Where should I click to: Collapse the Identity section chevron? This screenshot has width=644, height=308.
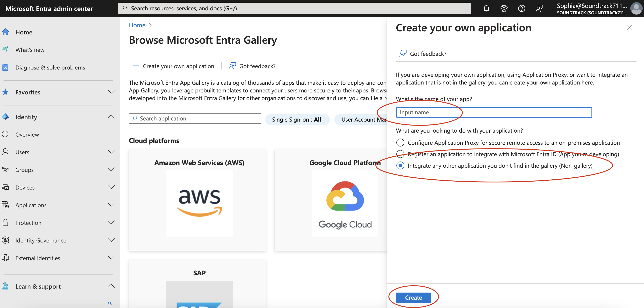(111, 116)
